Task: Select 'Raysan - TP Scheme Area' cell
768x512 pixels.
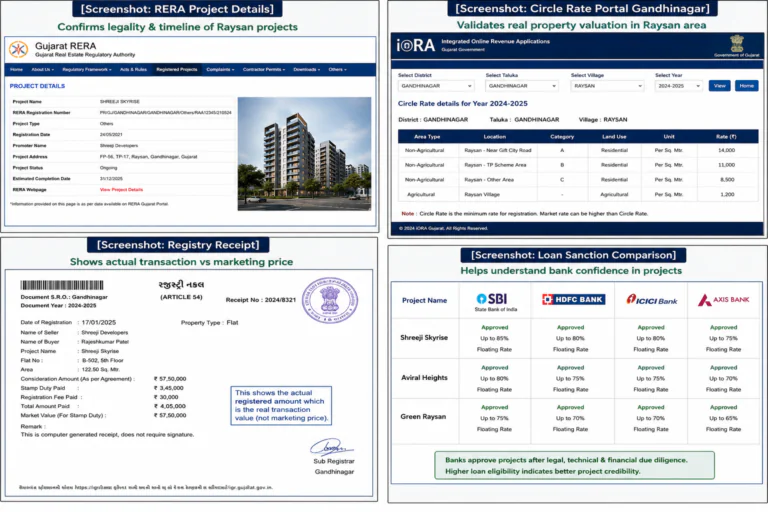Action: coord(495,165)
